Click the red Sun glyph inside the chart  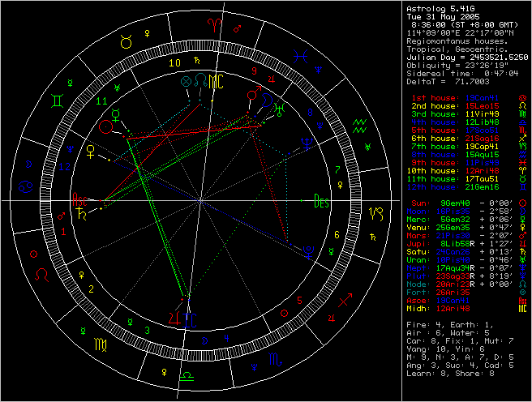click(x=104, y=126)
